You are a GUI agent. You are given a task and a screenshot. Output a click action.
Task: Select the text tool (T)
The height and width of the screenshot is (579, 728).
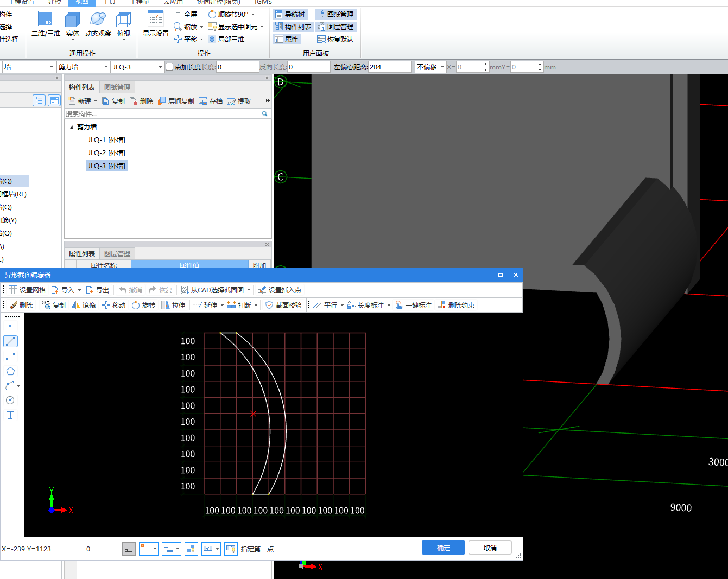pos(10,415)
